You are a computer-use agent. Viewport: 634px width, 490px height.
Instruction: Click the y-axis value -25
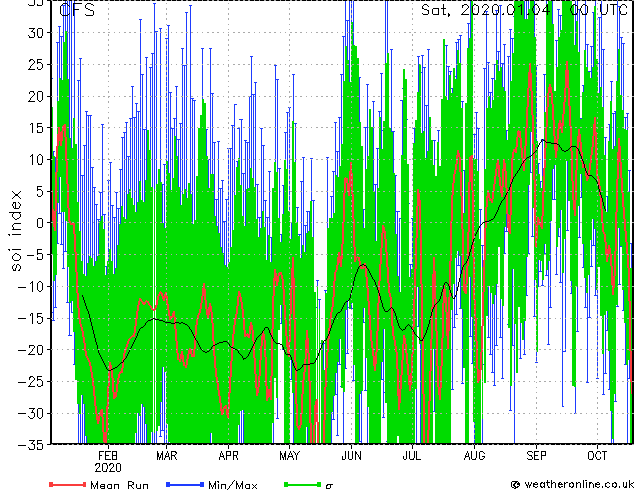pyautogui.click(x=31, y=381)
